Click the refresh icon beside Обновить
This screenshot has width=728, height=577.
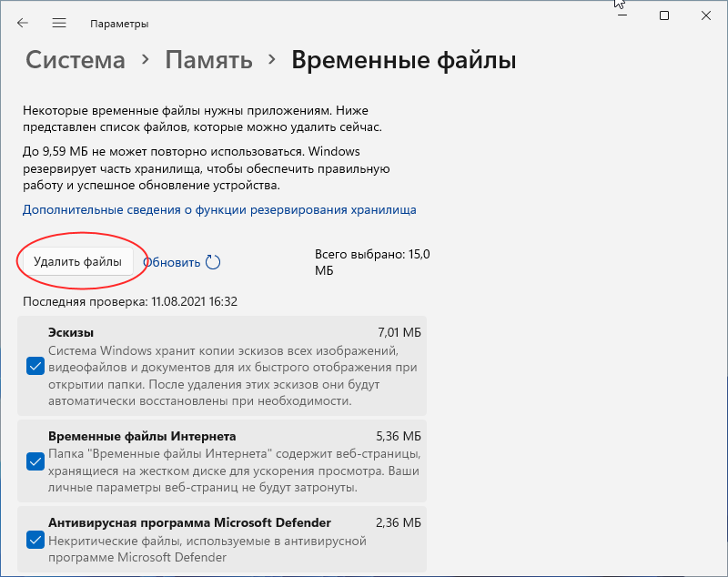[212, 261]
